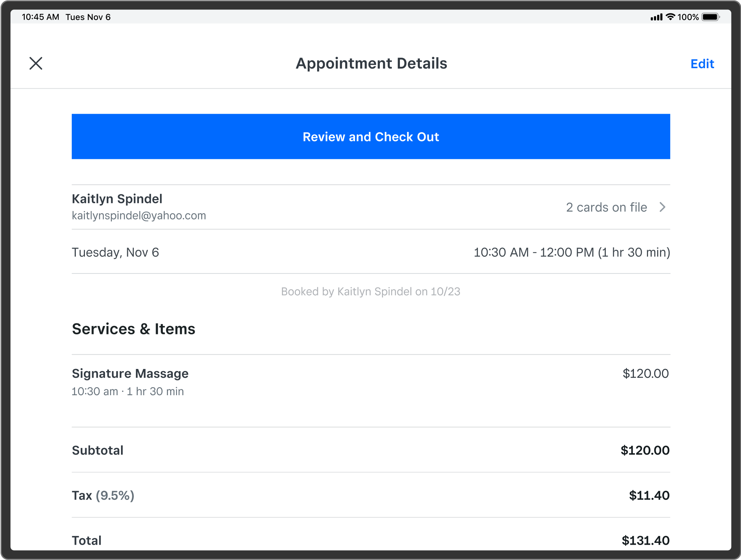Viewport: 741px width, 560px height.
Task: Tap the $120.00 Signature Massage price
Action: 646,373
